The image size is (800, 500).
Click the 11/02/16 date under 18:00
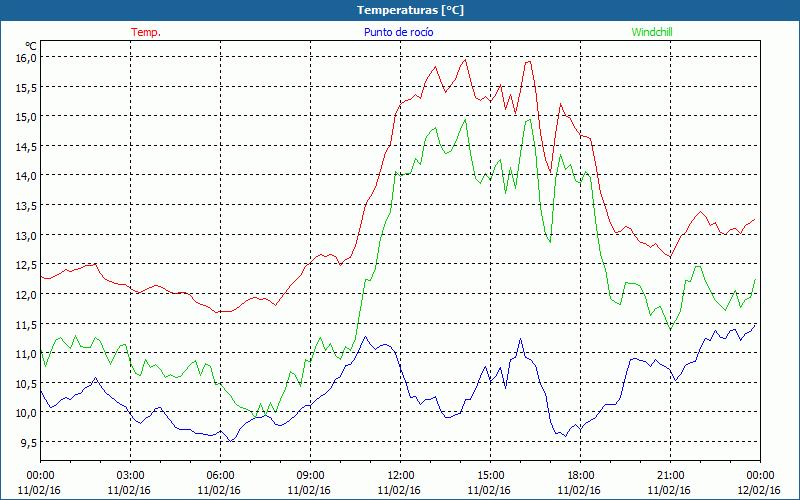pos(579,490)
